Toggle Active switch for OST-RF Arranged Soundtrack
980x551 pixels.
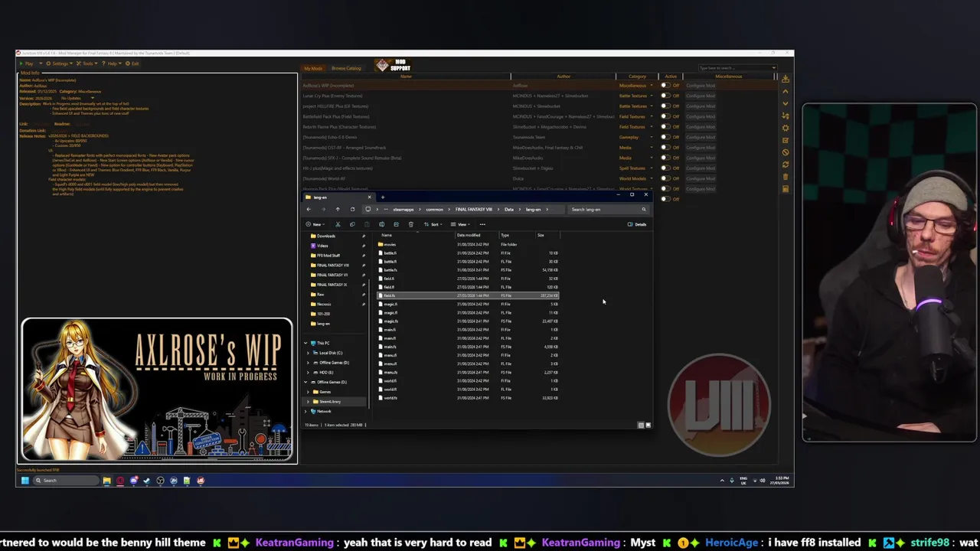pos(665,148)
